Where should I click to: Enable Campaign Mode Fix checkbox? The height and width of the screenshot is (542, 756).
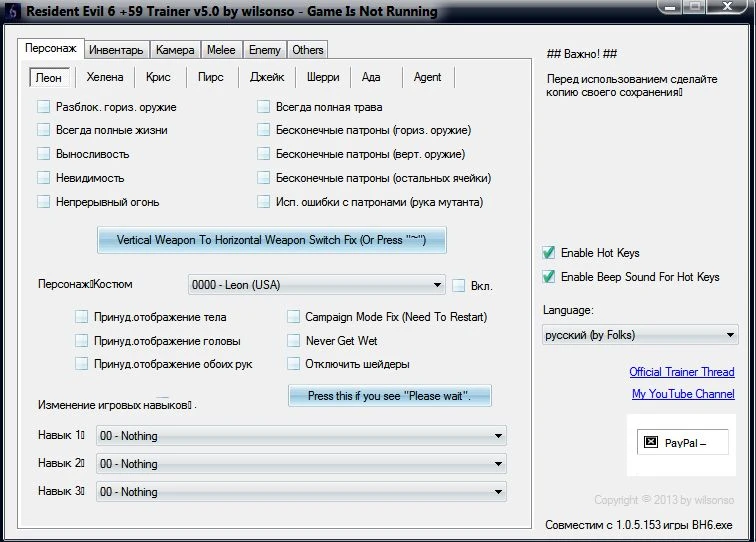(x=294, y=317)
